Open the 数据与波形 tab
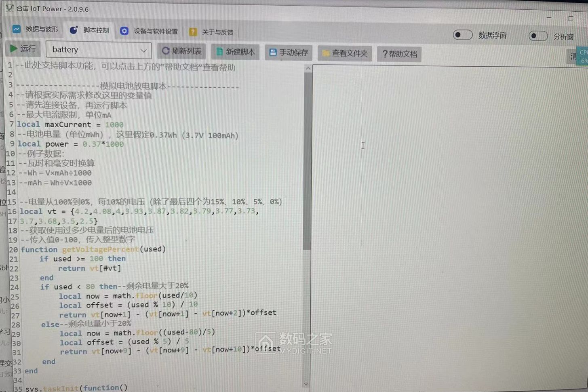Viewport: 588px width, 392px height. 35,29
